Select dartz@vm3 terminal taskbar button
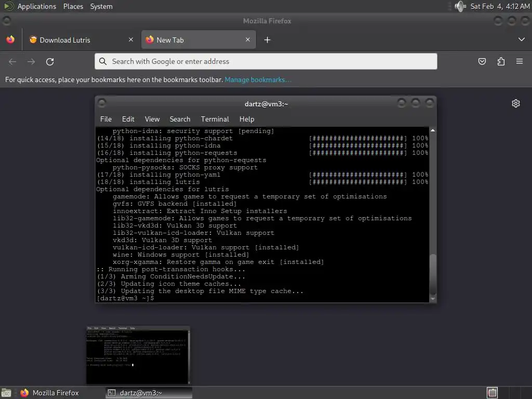Screen dimensions: 532x399 (x=149, y=393)
